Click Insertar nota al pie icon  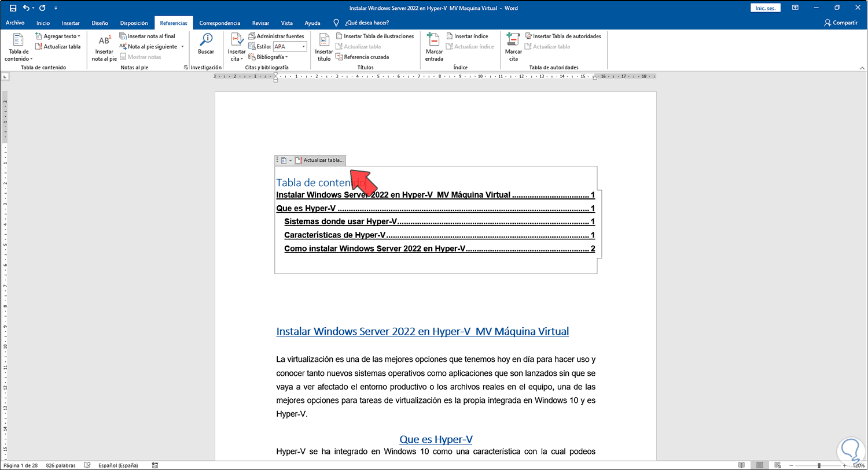coord(104,40)
